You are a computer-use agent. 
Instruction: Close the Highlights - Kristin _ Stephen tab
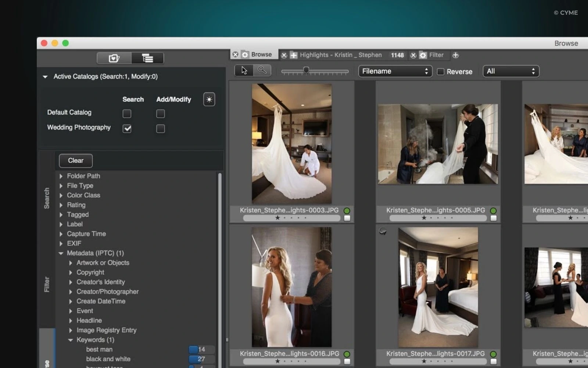coord(284,55)
